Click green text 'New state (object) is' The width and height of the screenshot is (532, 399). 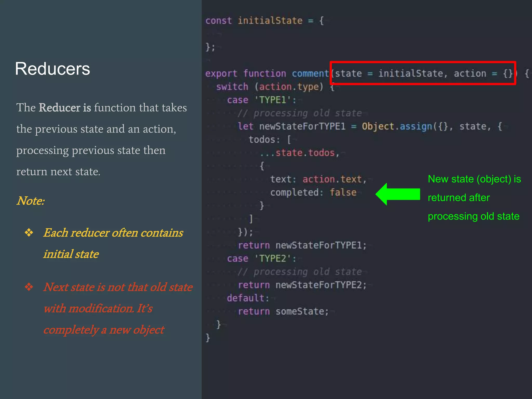click(x=474, y=179)
